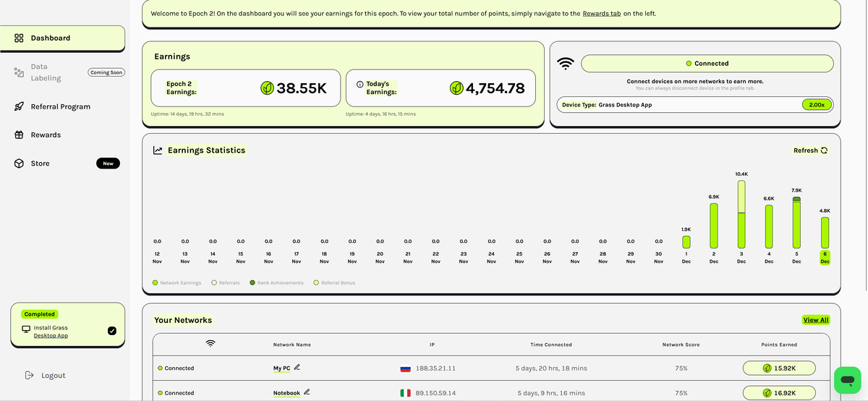This screenshot has width=868, height=401.
Task: Click the 15.92K points earned pill
Action: pos(779,368)
